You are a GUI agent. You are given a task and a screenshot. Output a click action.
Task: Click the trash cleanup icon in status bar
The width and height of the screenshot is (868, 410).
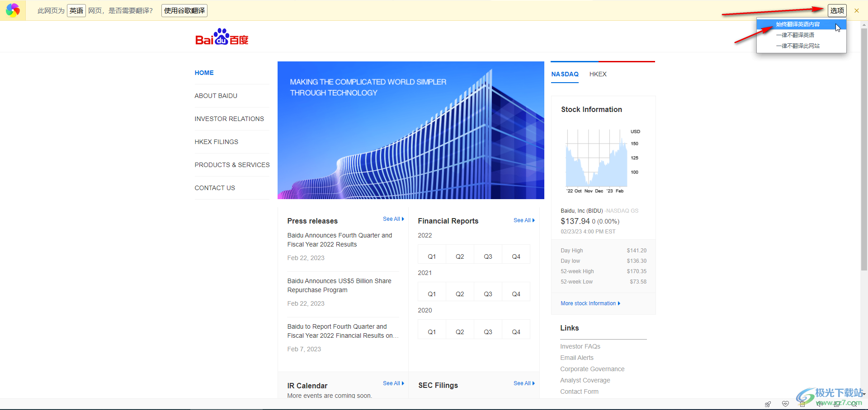[x=802, y=404]
